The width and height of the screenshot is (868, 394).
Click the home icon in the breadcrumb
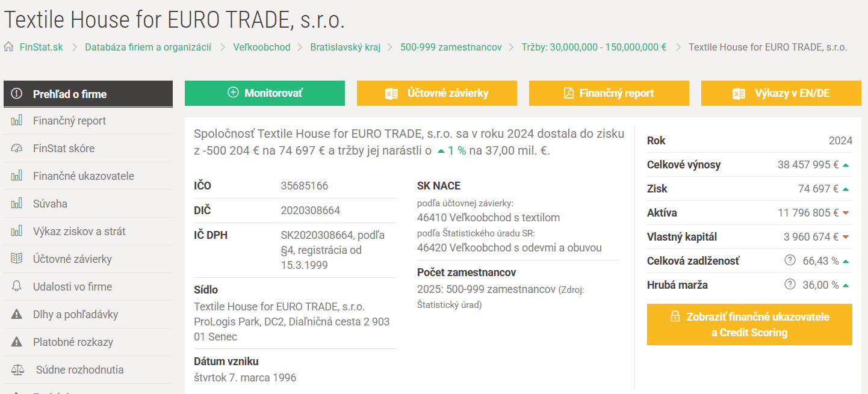point(8,47)
